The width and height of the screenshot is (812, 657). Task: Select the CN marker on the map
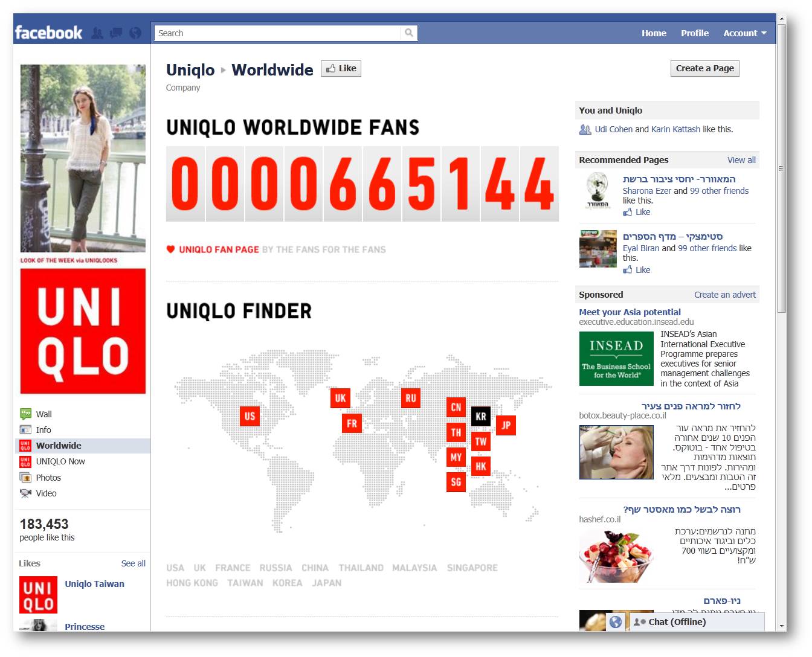click(456, 408)
